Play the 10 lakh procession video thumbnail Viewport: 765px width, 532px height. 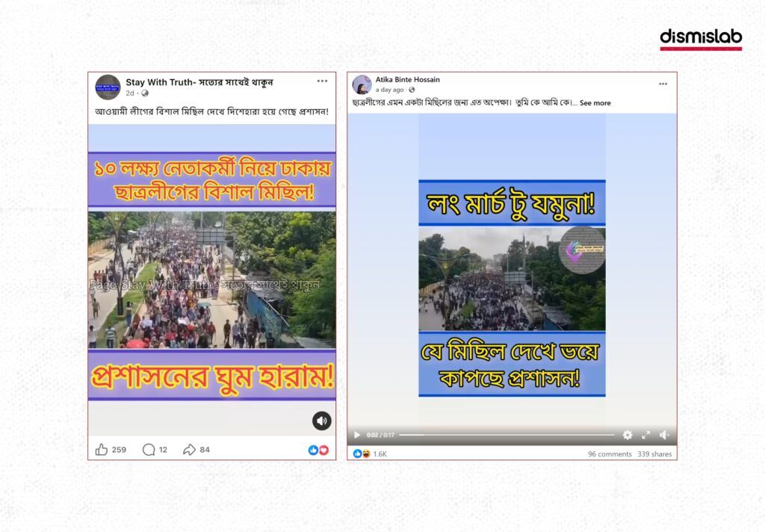(211, 279)
